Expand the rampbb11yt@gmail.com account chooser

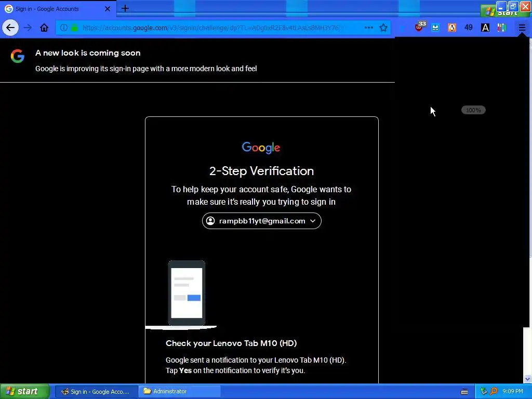pyautogui.click(x=262, y=221)
